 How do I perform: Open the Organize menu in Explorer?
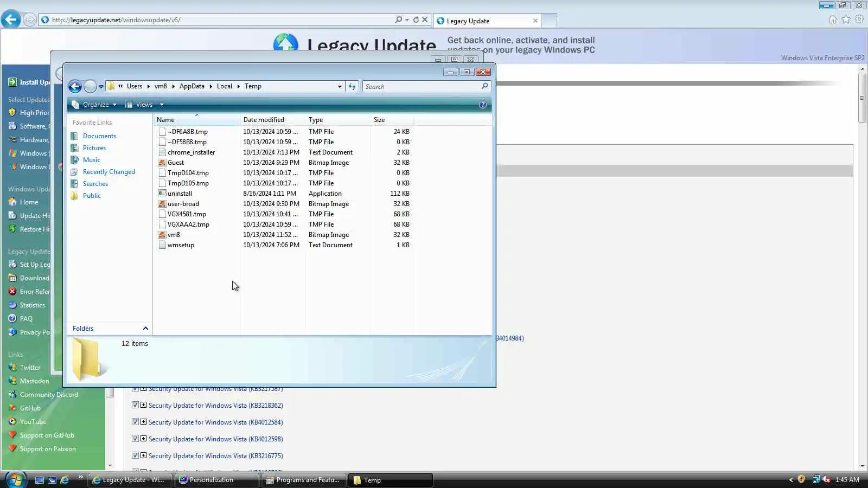pyautogui.click(x=95, y=105)
